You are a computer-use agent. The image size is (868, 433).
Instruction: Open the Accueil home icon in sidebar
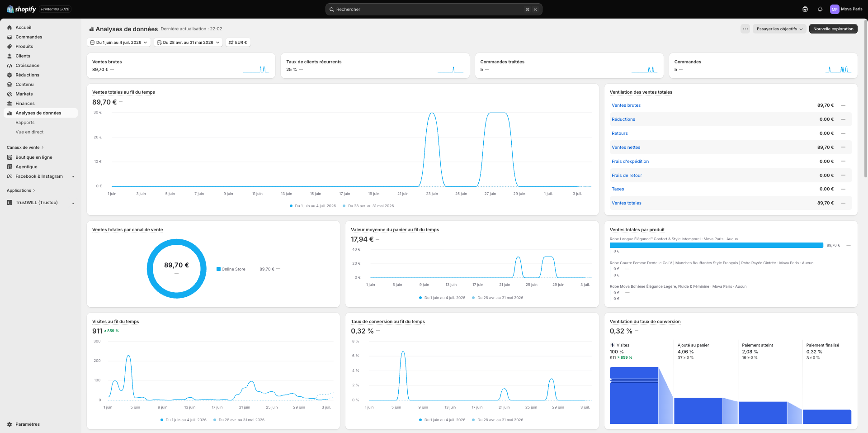[x=9, y=28]
